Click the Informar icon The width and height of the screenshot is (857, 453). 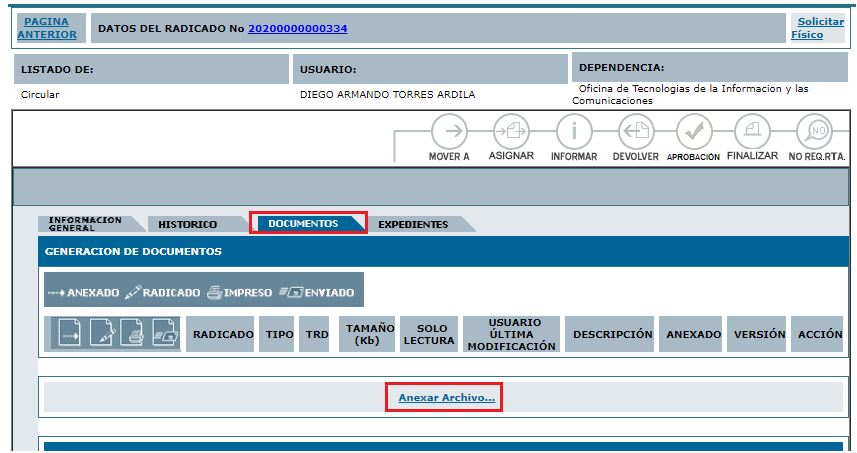click(574, 132)
